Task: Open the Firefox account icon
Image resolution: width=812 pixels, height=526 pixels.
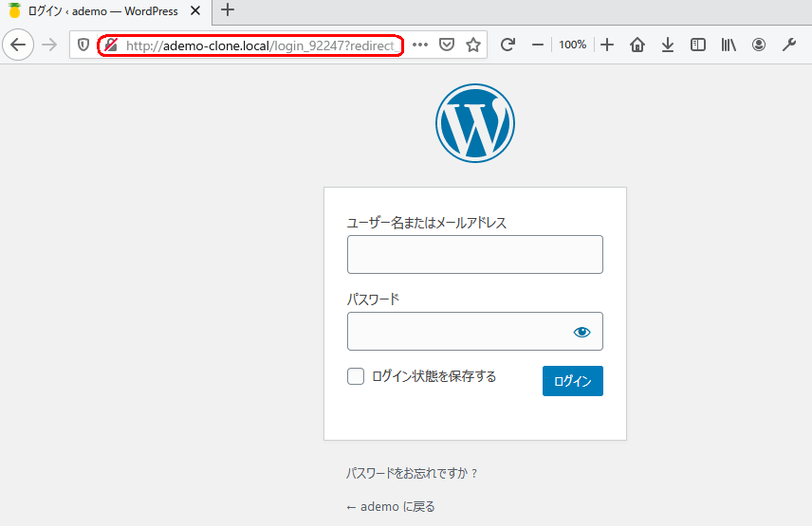Action: click(x=759, y=45)
